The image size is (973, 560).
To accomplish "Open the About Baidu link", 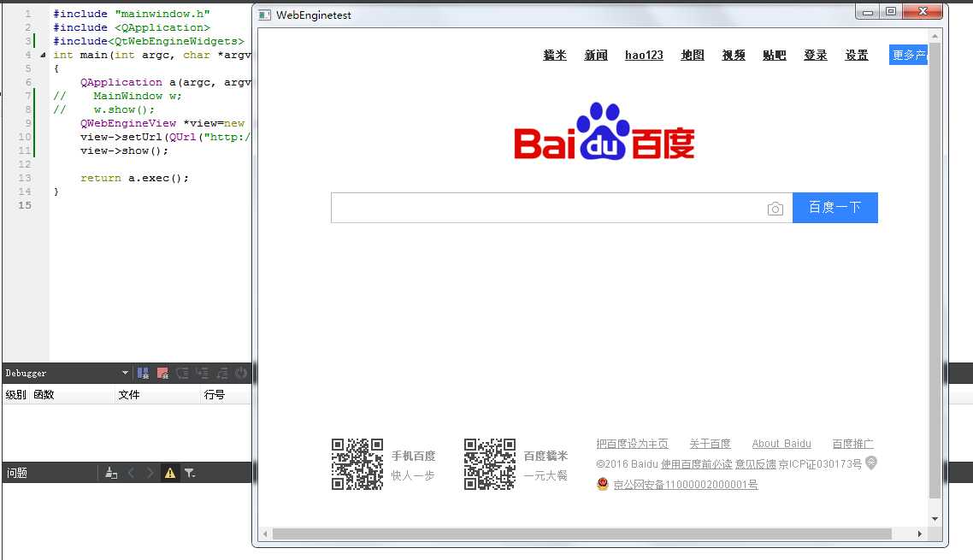I will pyautogui.click(x=781, y=444).
